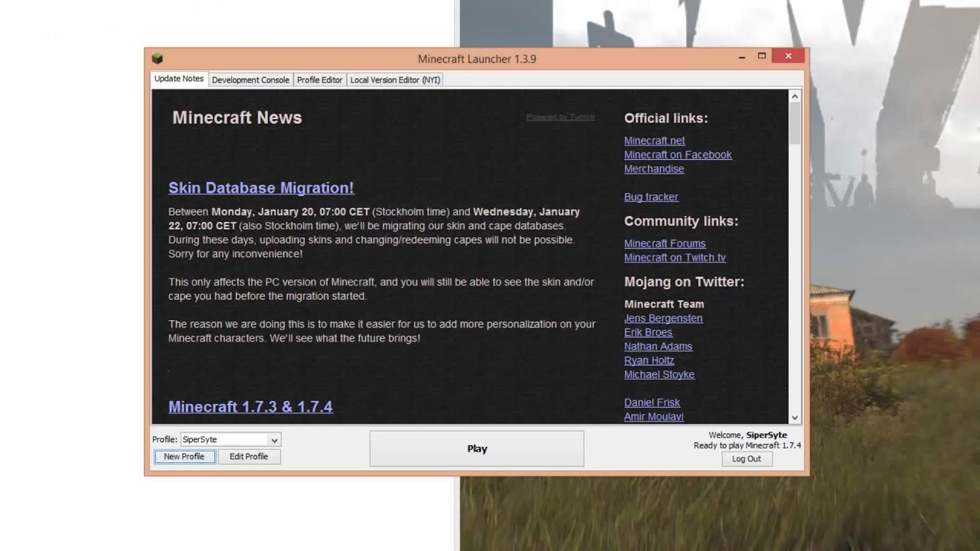Open the Minecraft on Facebook link
980x551 pixels.
pos(678,155)
